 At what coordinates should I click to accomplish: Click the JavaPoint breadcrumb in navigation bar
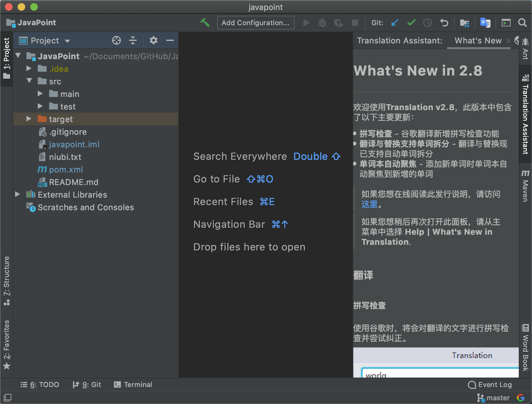point(31,23)
